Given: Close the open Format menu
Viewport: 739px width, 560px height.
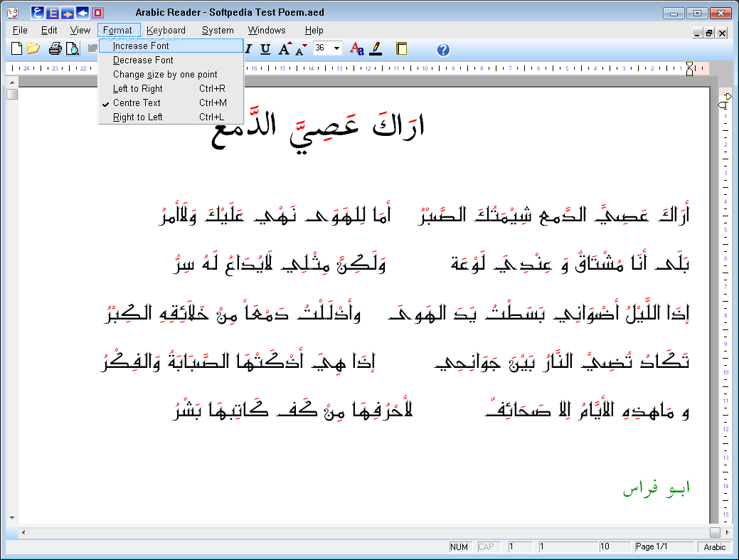Looking at the screenshot, I should (x=118, y=30).
